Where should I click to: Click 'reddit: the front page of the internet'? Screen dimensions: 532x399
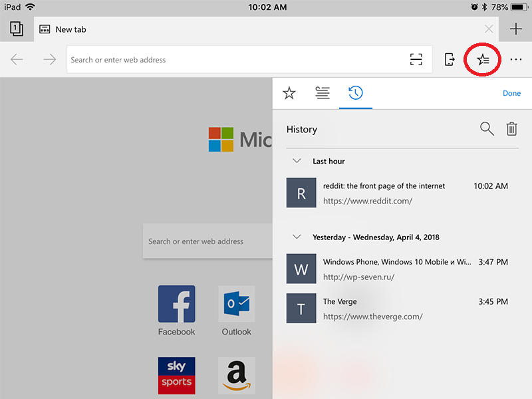point(384,186)
